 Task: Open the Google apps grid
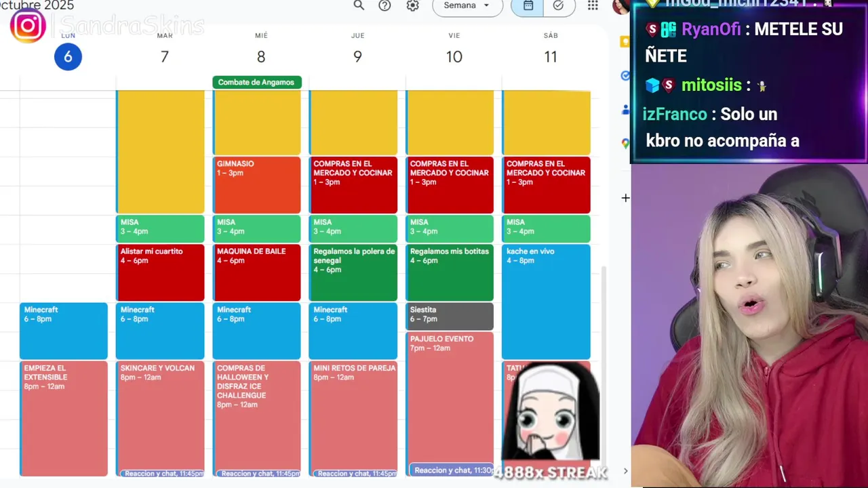click(593, 5)
